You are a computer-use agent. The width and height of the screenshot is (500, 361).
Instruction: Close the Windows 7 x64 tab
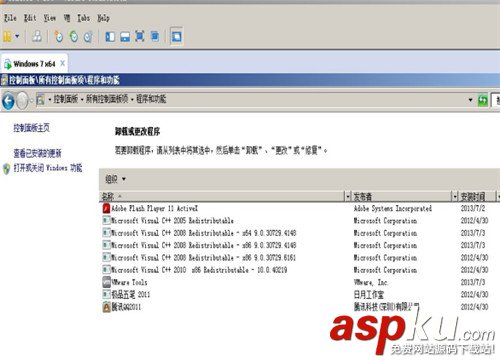pos(62,63)
